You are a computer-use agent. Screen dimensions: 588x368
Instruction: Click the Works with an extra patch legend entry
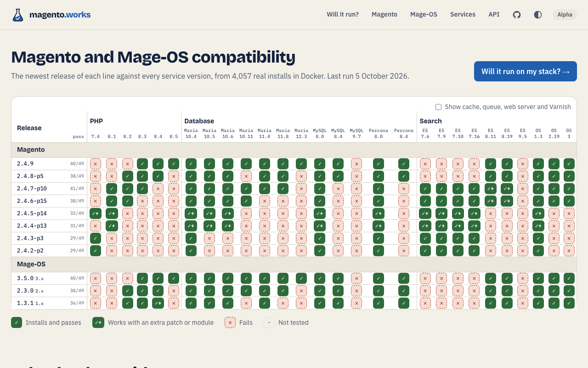pyautogui.click(x=153, y=322)
